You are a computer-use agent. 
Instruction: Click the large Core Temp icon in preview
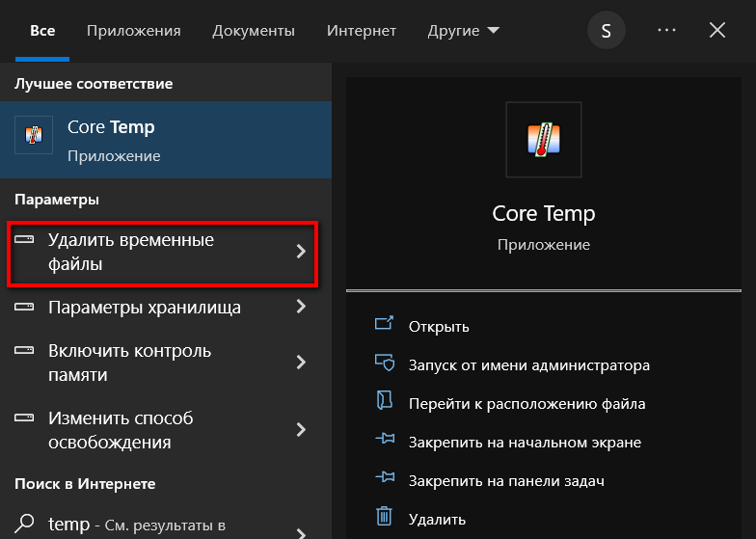pyautogui.click(x=544, y=140)
